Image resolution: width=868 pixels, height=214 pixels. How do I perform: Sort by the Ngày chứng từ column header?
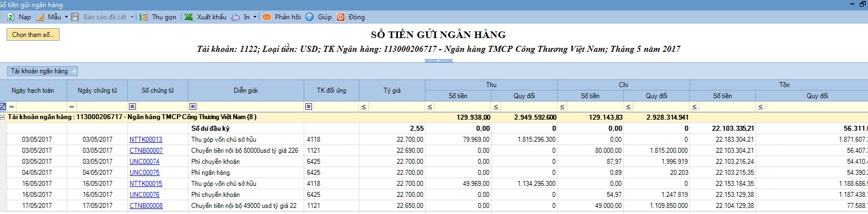click(97, 90)
